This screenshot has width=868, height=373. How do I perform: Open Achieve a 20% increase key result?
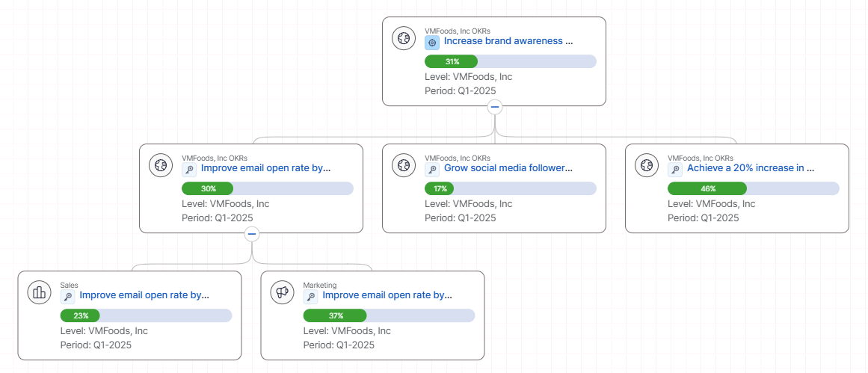point(751,168)
